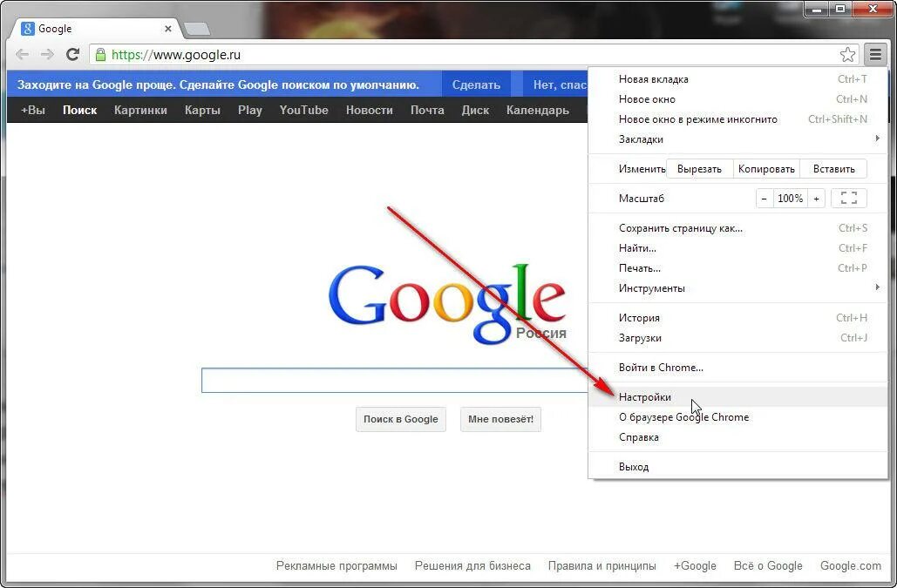
Task: Expand the Закладки submenu
Action: point(738,139)
